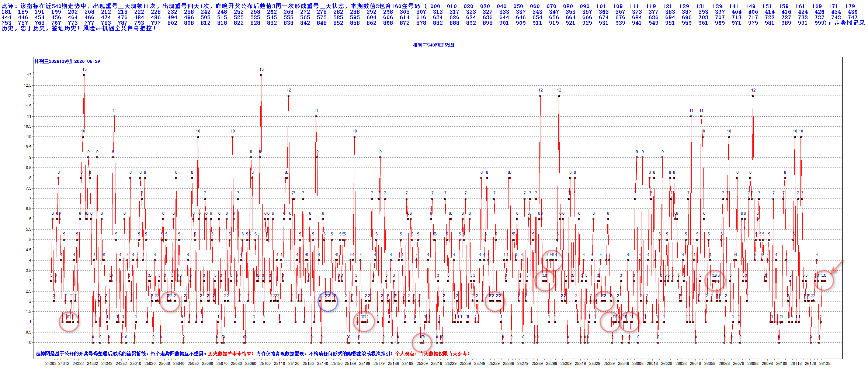Image resolution: width=868 pixels, height=376 pixels.
Task: Select the blue circle around the 2222 cluster
Action: point(327,301)
